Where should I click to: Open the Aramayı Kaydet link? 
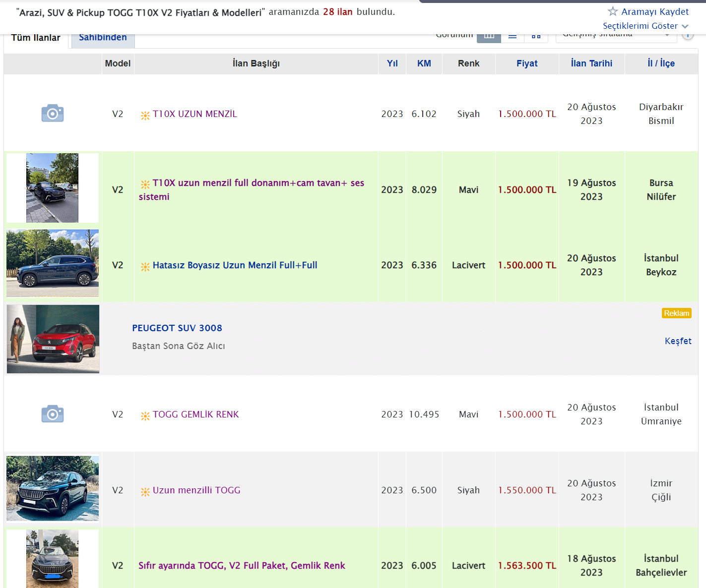[x=655, y=11]
